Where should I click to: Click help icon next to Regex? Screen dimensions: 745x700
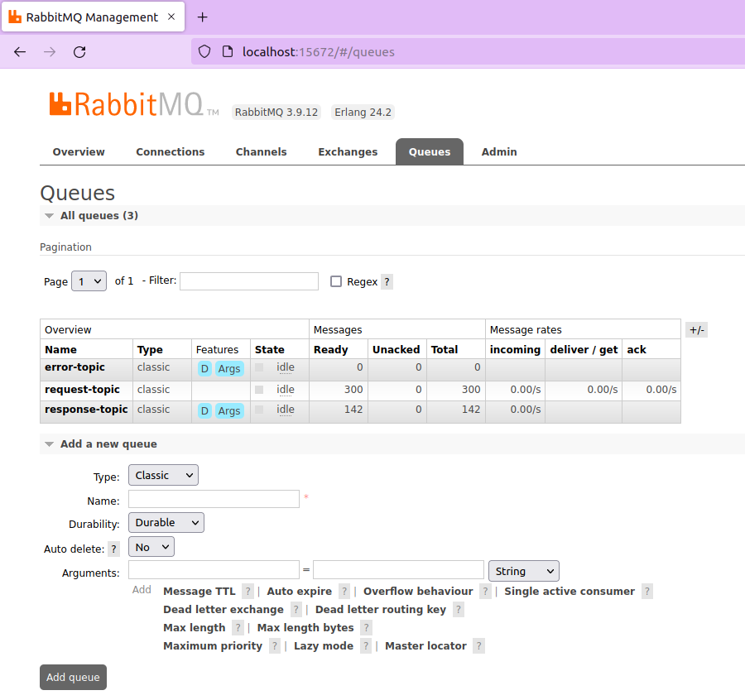point(387,281)
